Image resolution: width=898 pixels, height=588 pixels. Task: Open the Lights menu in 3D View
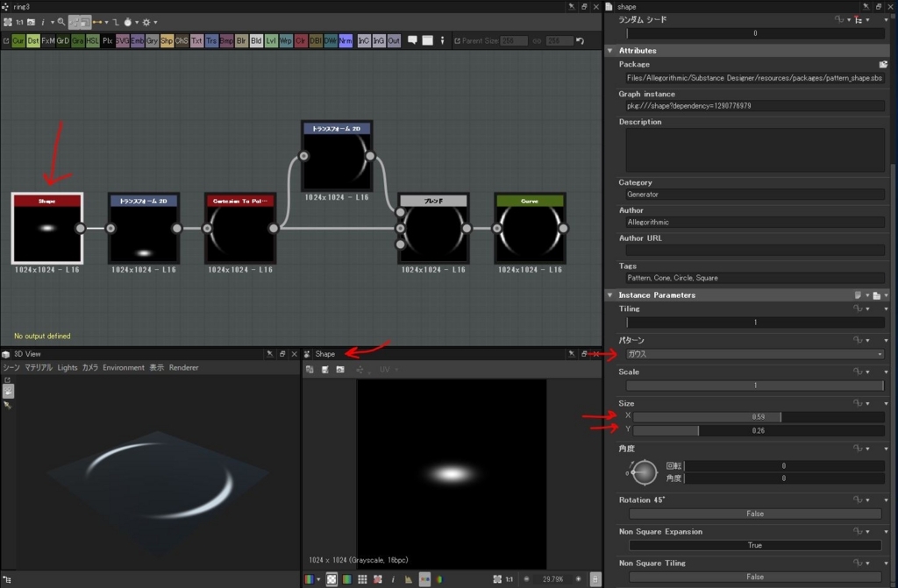68,367
